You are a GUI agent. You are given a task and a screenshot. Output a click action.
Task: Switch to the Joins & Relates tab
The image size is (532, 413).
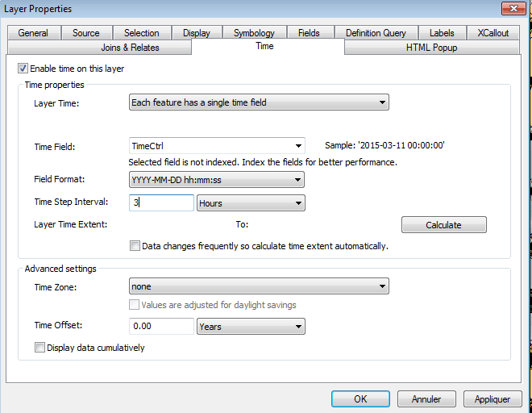coord(130,48)
